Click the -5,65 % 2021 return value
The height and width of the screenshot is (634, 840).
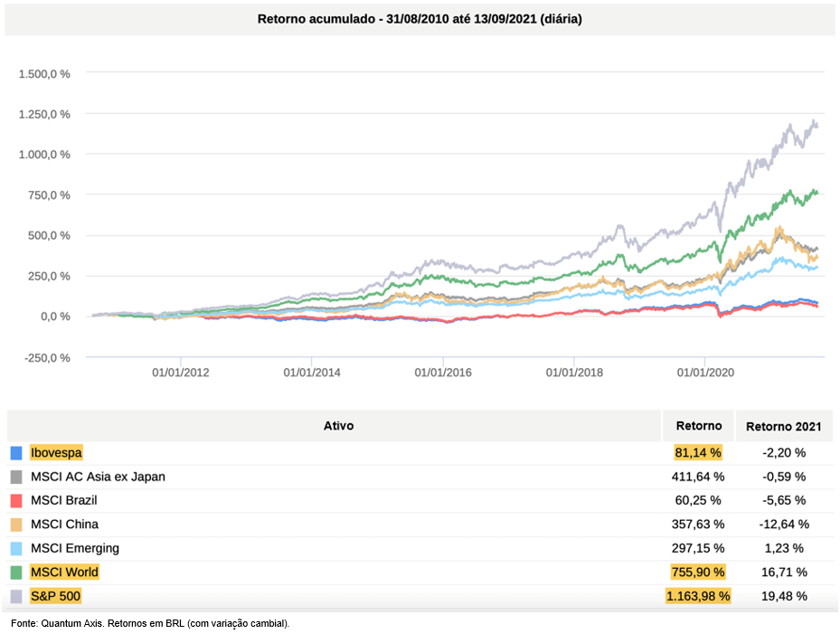pos(784,500)
